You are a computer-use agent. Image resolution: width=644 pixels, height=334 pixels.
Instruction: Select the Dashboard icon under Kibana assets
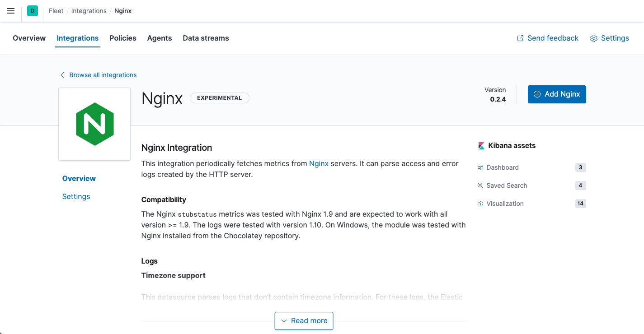tap(480, 167)
